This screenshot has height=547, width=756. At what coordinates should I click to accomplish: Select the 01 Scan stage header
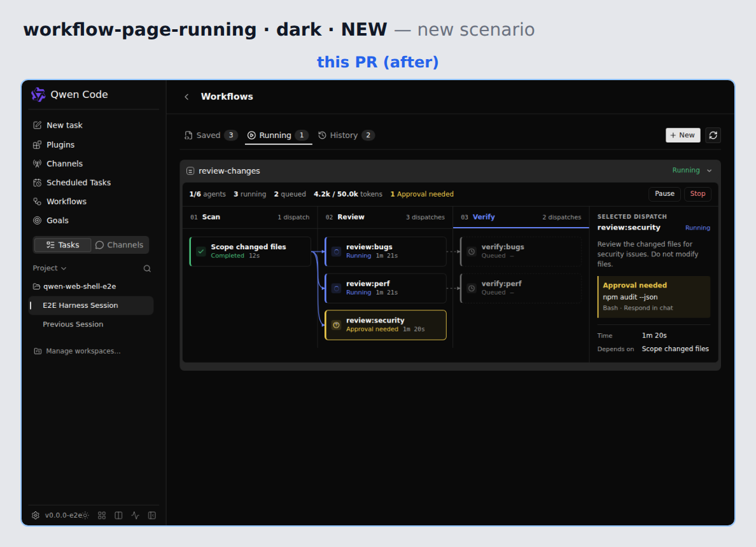pyautogui.click(x=249, y=218)
